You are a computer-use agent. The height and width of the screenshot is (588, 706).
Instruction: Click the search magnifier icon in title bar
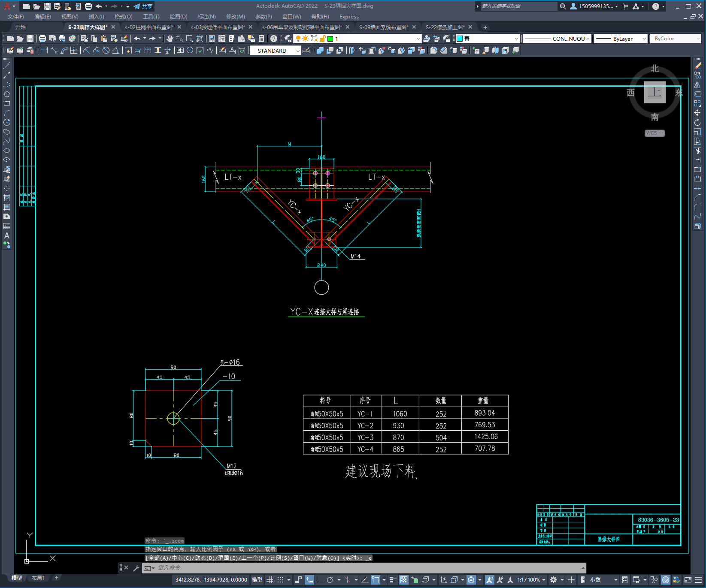click(563, 6)
